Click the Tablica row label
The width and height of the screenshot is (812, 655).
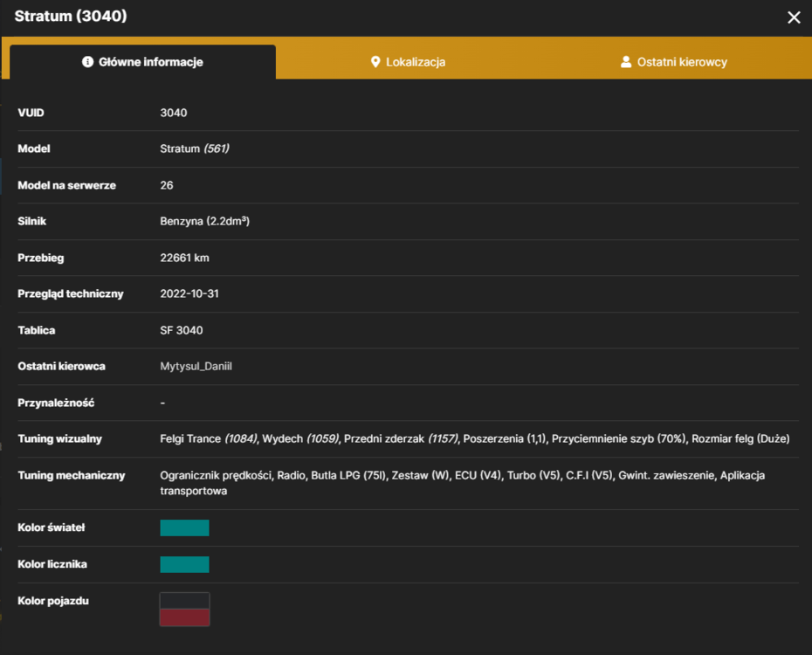(x=37, y=330)
